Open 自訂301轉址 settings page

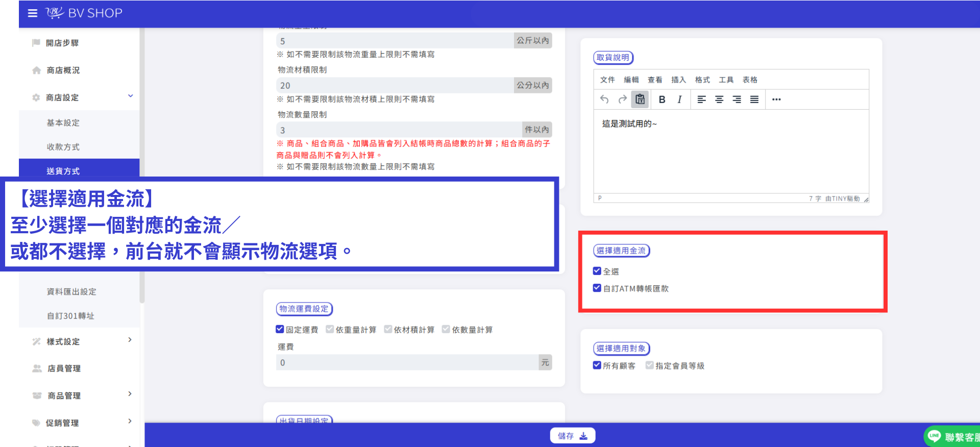tap(70, 316)
